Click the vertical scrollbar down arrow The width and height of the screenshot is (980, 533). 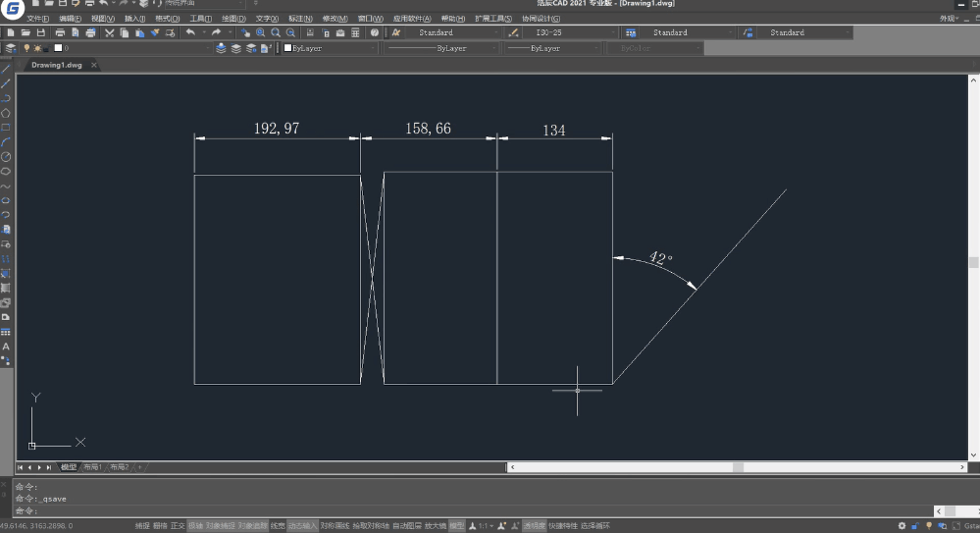coord(973,455)
